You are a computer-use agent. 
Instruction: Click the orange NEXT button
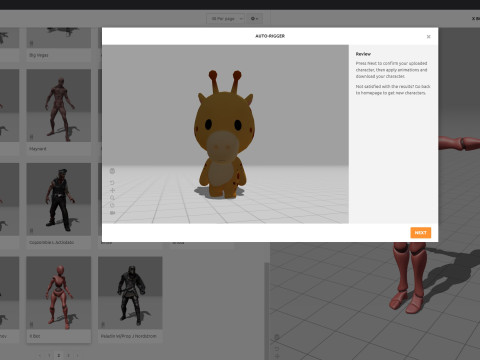[x=421, y=233]
